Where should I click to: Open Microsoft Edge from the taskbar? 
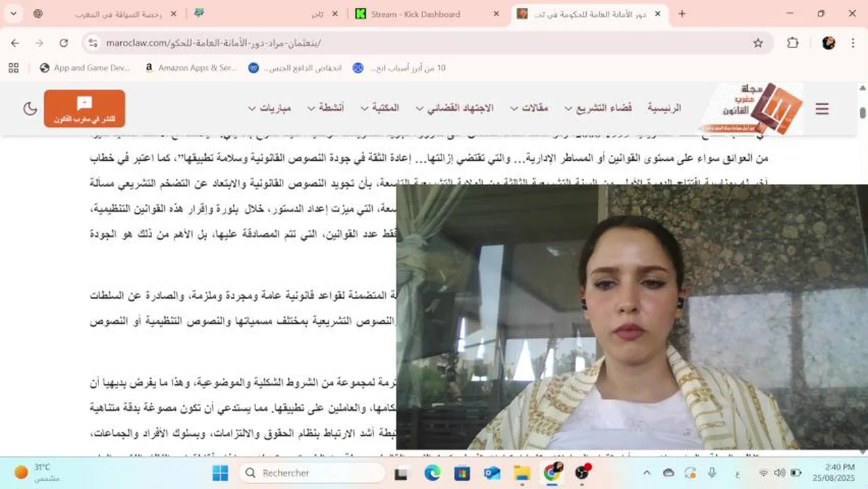click(433, 473)
